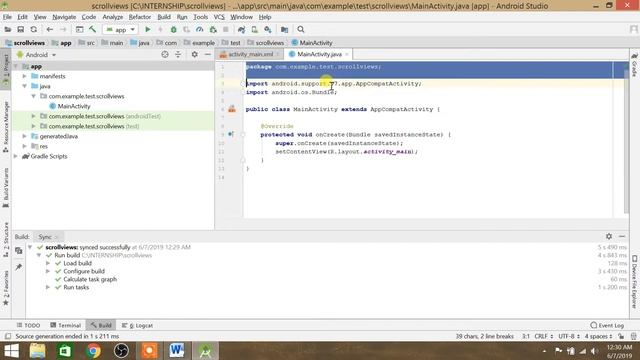Image resolution: width=640 pixels, height=360 pixels.
Task: Toggle the Gradle side tool window
Action: click(x=634, y=64)
